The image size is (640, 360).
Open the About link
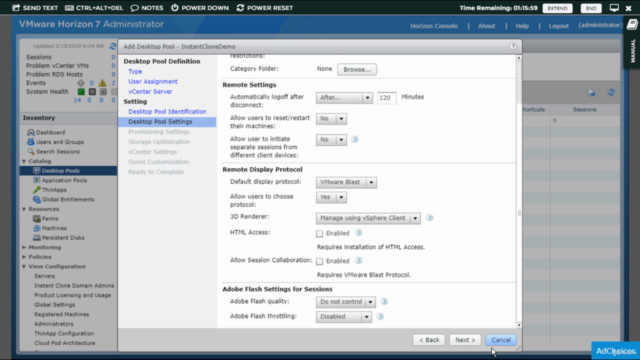[x=486, y=26]
